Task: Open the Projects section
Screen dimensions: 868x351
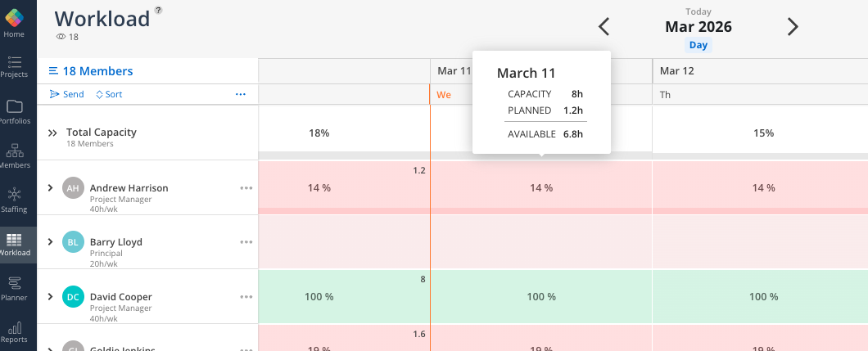Action: click(14, 66)
